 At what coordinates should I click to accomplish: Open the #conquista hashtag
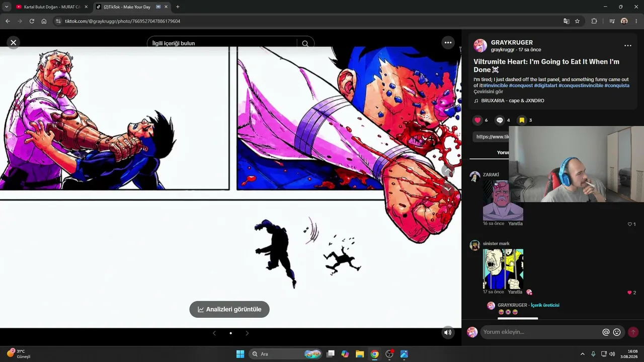[x=617, y=85]
